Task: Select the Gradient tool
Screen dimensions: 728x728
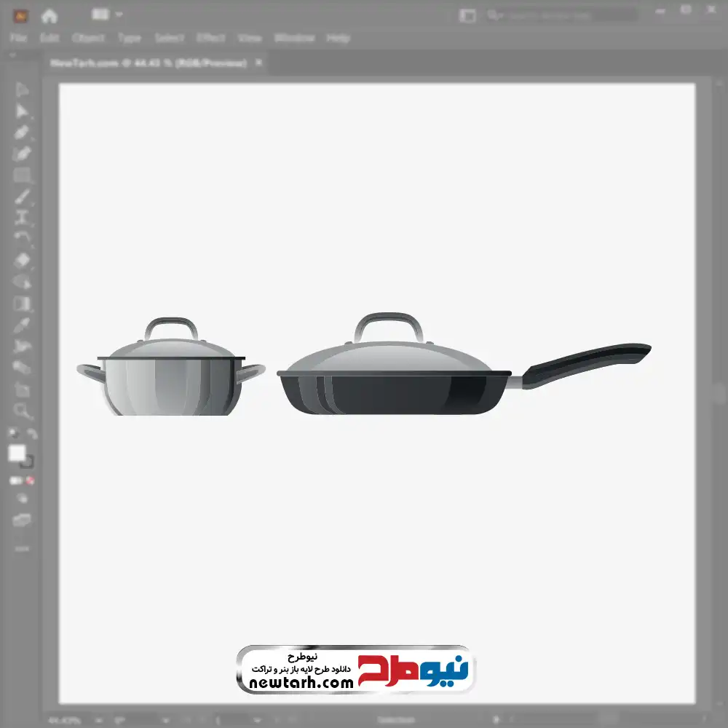Action: [22, 304]
